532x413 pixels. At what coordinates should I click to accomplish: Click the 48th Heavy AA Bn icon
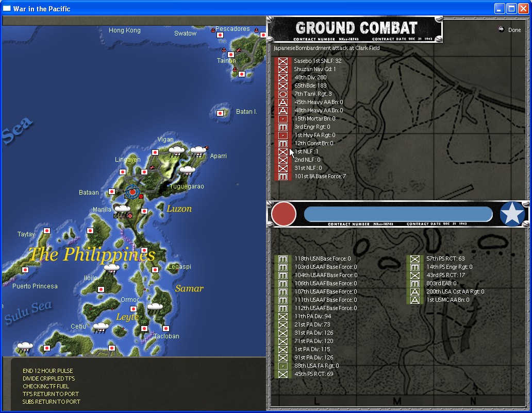click(x=283, y=111)
